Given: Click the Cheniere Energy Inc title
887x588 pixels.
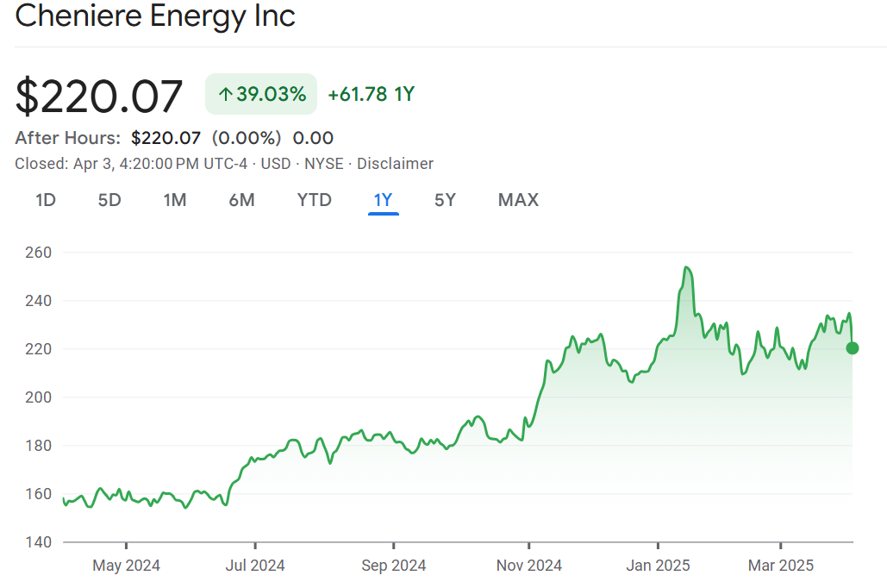Looking at the screenshot, I should point(155,16).
